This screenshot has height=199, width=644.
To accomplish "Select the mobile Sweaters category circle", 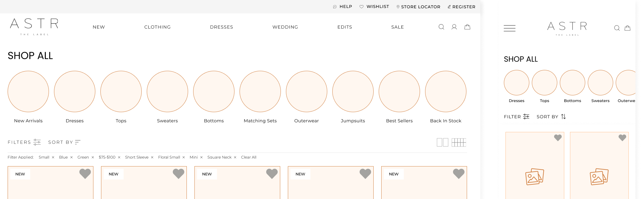I will pyautogui.click(x=600, y=83).
